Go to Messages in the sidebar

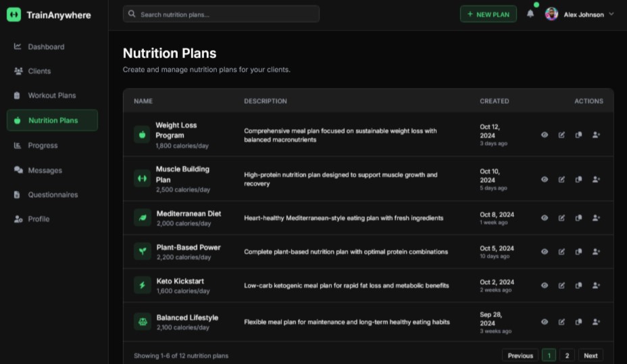click(45, 170)
